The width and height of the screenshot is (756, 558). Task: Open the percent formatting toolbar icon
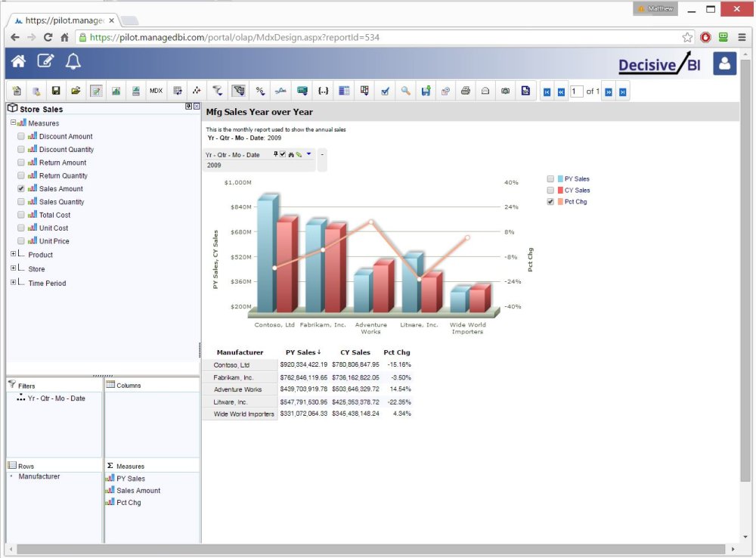pyautogui.click(x=260, y=90)
